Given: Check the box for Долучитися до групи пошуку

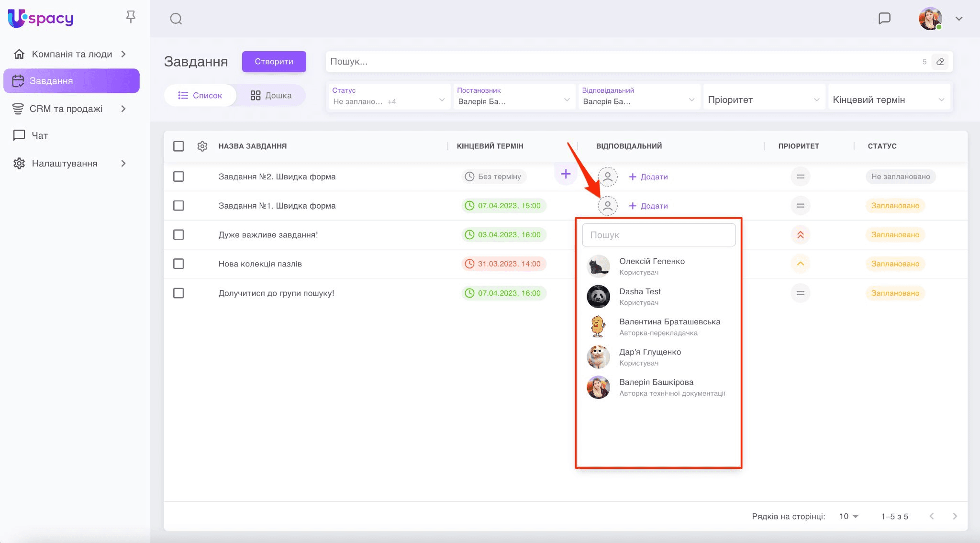Looking at the screenshot, I should (x=178, y=293).
